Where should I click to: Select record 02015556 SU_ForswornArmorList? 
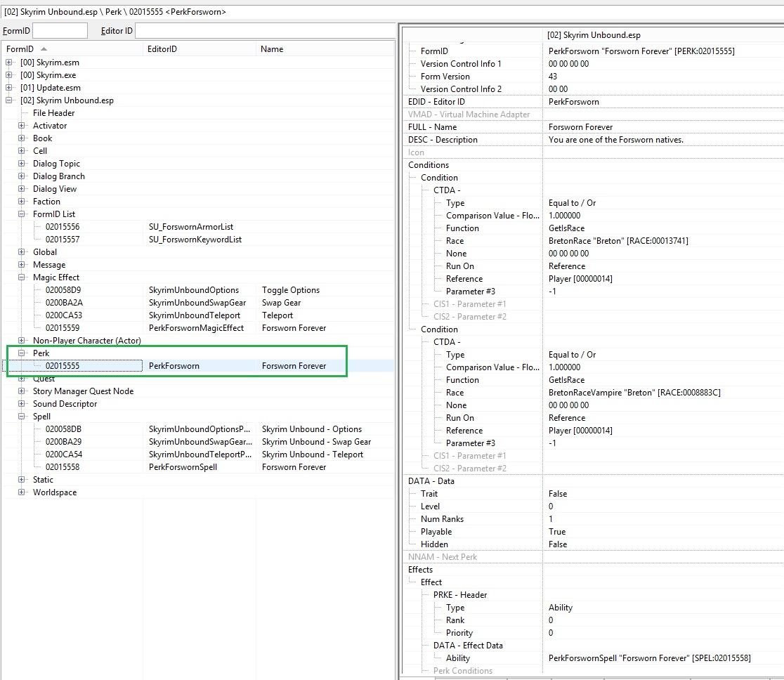(199, 226)
